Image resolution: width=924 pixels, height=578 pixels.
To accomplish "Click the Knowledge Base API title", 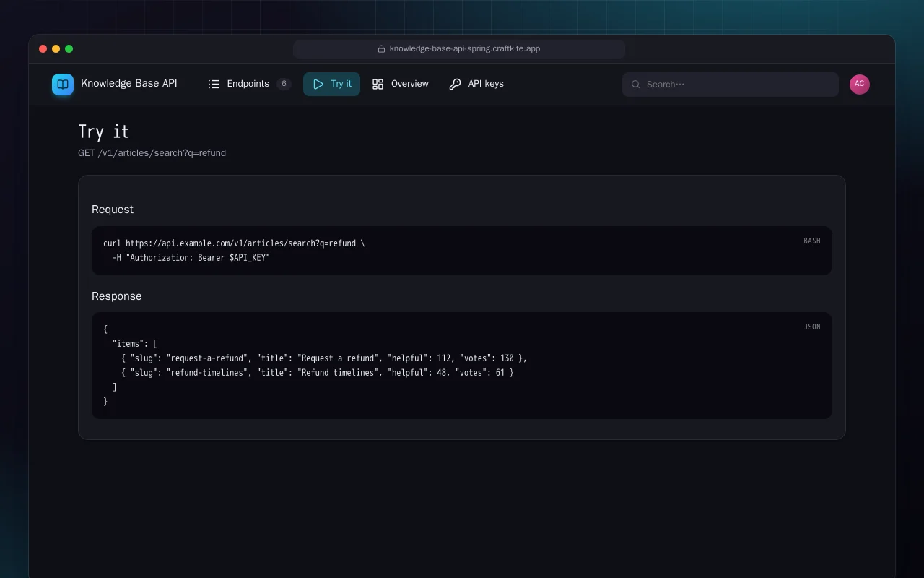I will (129, 84).
